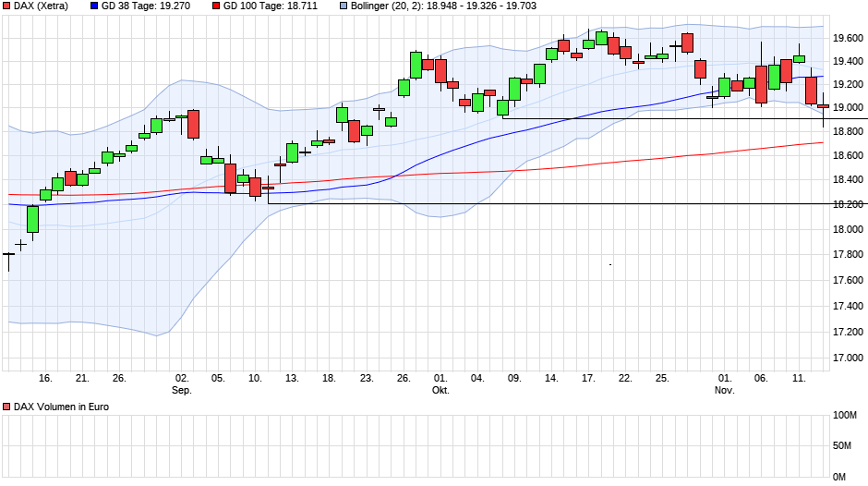
Task: Click the 17.000 price axis label
Action: click(848, 358)
